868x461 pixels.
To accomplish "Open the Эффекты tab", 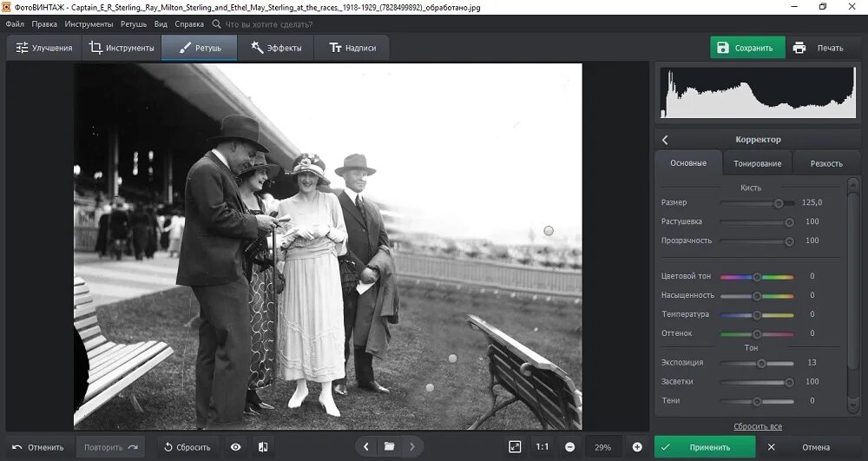I will click(x=276, y=48).
